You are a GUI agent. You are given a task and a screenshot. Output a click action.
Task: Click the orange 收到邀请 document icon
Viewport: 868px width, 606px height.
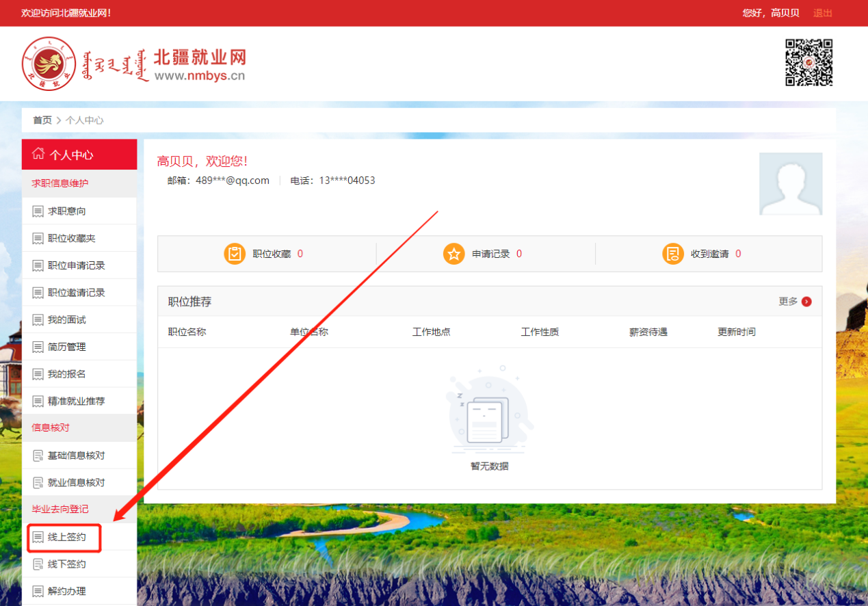tap(673, 254)
